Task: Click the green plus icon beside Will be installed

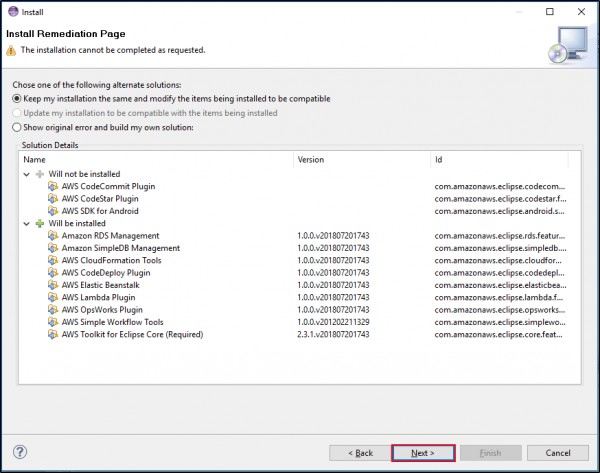Action: (x=40, y=223)
